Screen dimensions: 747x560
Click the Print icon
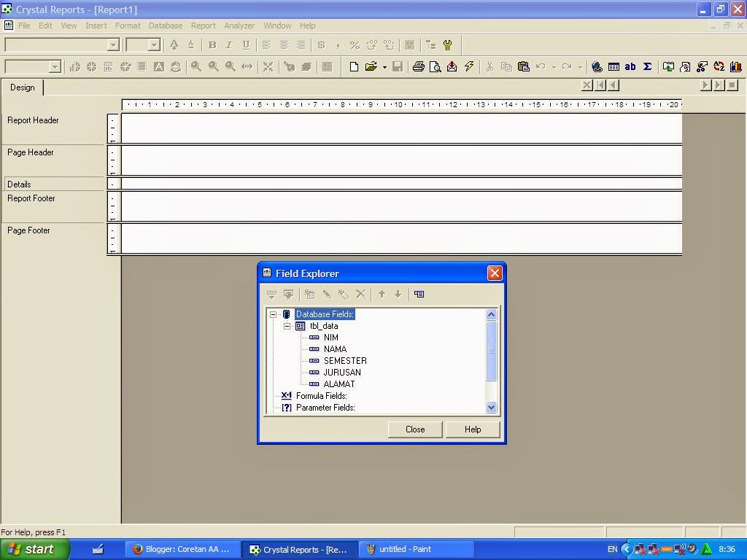pos(418,66)
